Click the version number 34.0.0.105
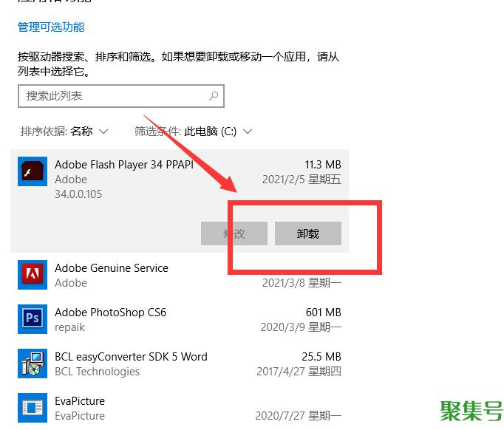The image size is (504, 430). tap(78, 194)
